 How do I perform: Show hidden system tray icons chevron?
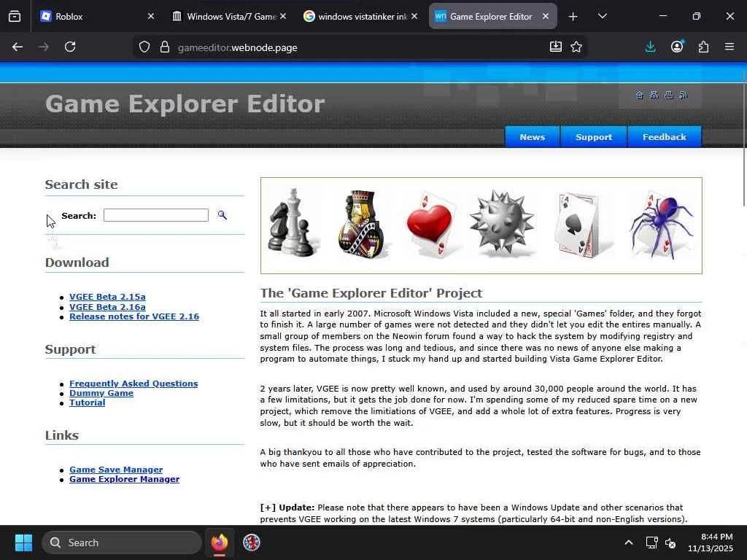629,542
